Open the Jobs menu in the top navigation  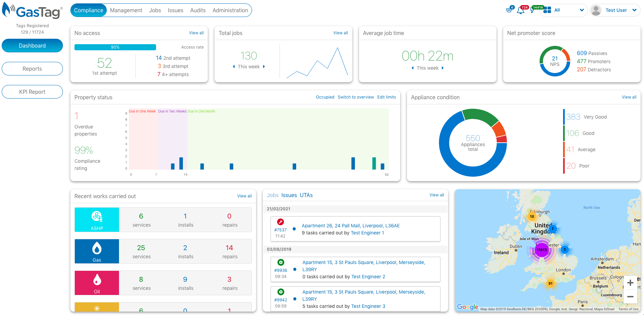pos(155,10)
